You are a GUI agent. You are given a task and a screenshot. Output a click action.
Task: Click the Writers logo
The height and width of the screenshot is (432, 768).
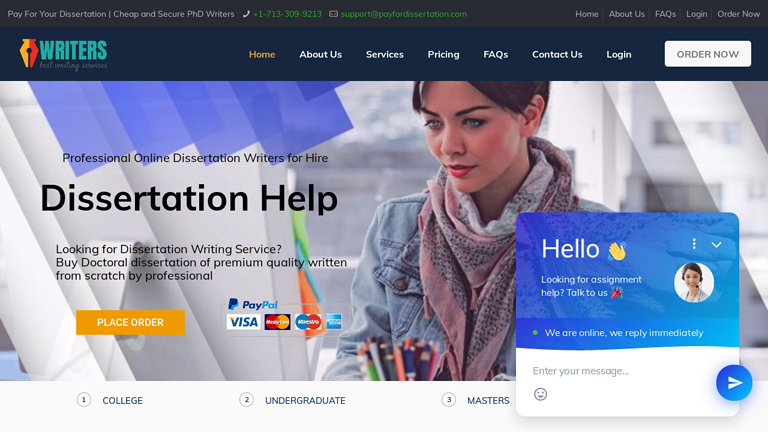click(63, 54)
